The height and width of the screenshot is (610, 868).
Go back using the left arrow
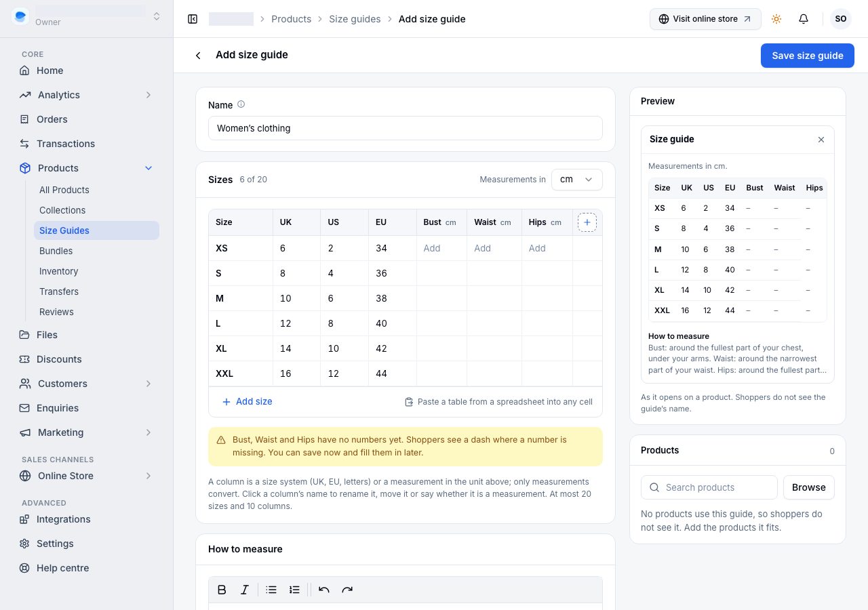point(198,56)
